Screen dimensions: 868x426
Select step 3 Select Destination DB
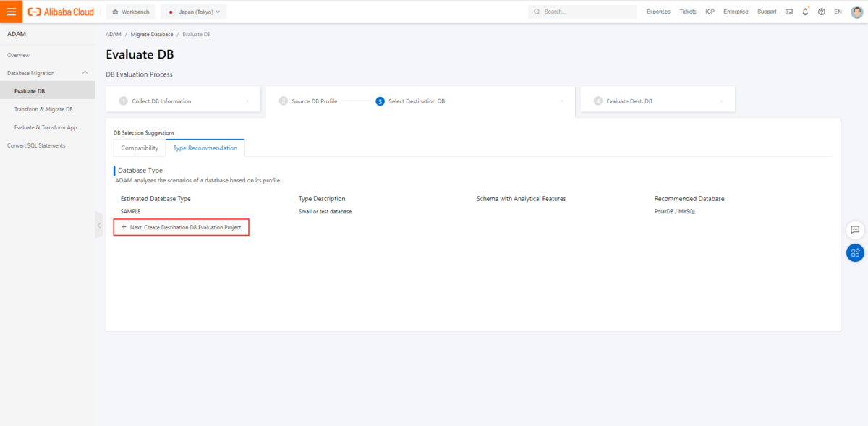pyautogui.click(x=410, y=101)
